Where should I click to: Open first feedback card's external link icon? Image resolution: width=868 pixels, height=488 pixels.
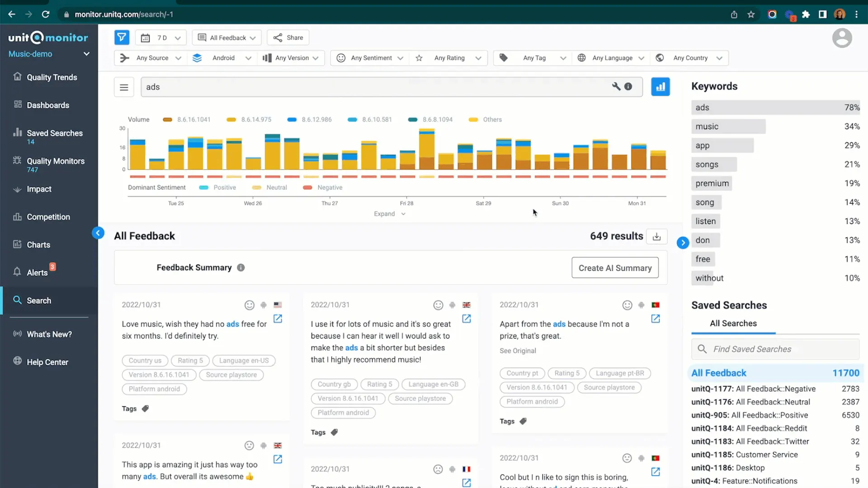click(278, 319)
